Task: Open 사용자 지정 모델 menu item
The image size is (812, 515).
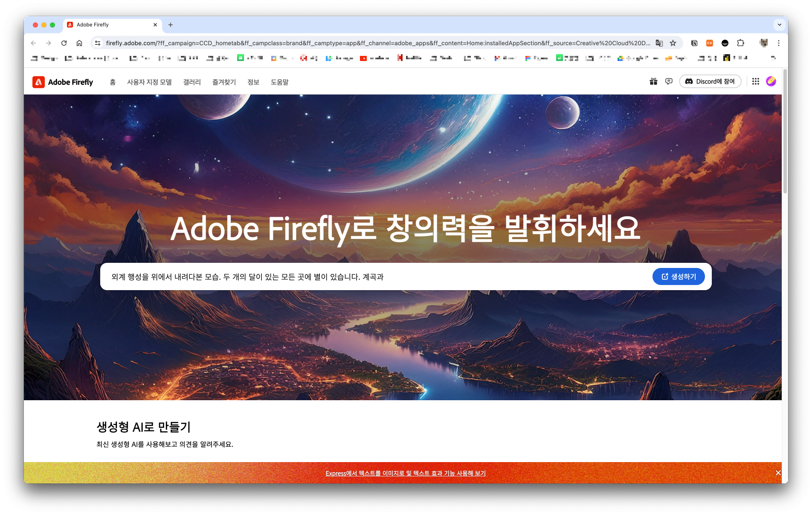Action: coord(149,82)
